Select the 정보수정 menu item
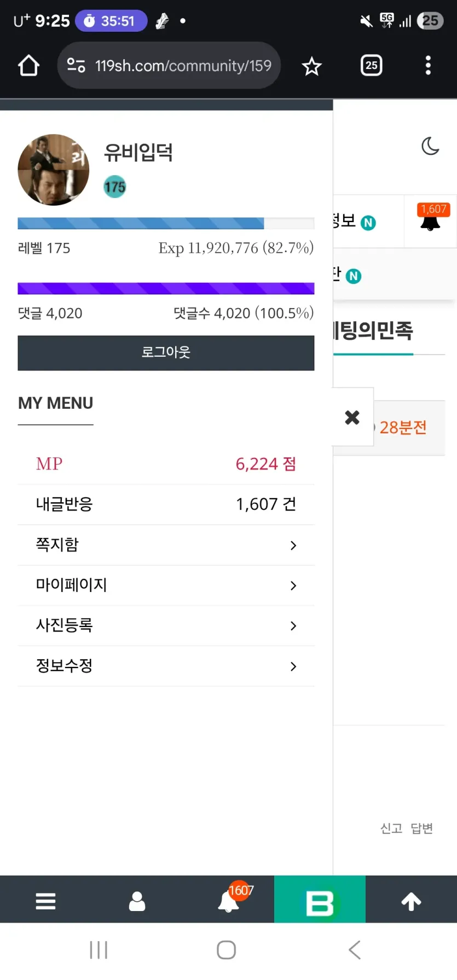This screenshot has width=457, height=980. click(x=166, y=666)
